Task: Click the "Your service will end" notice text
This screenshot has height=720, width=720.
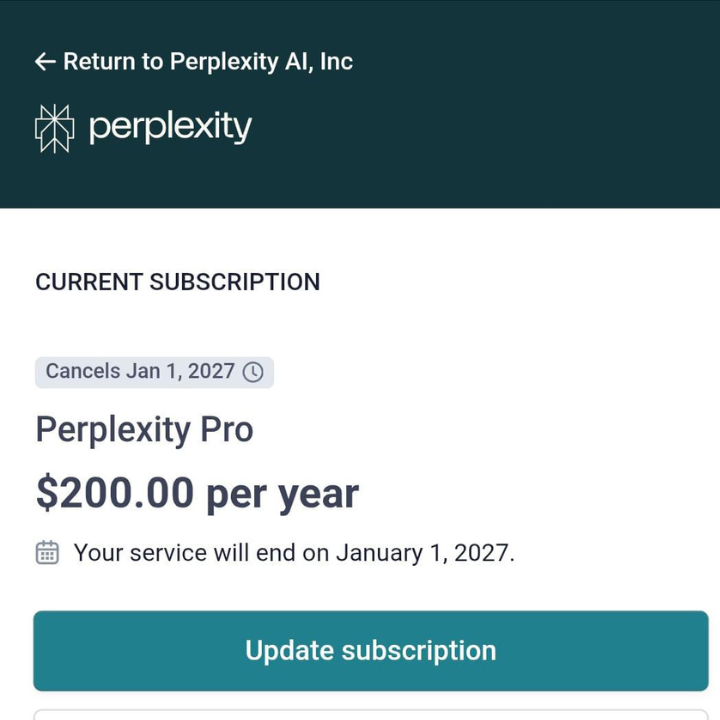Action: (200, 553)
